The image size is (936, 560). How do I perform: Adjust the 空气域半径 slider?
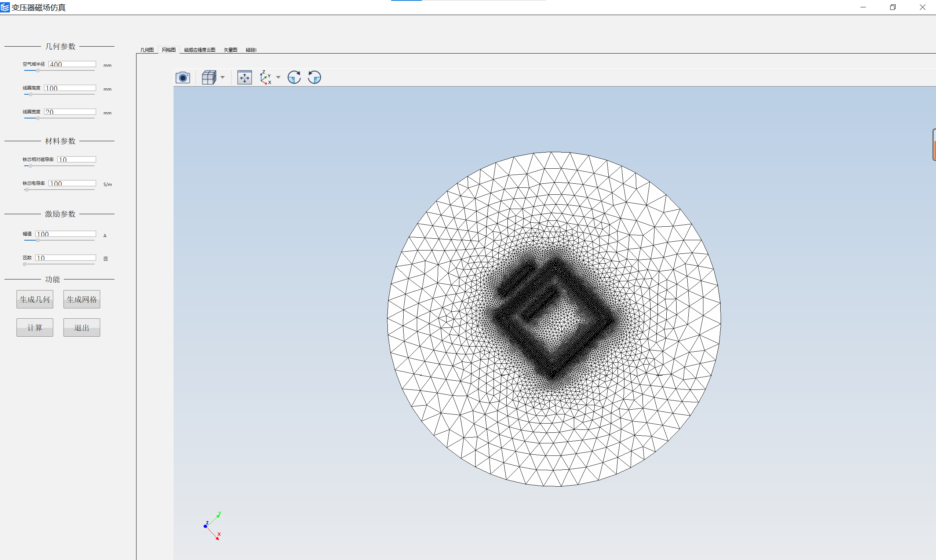click(x=59, y=70)
